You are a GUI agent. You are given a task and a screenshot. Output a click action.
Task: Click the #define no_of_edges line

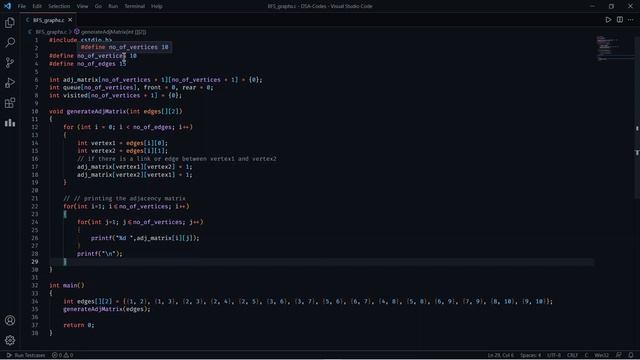(x=88, y=64)
